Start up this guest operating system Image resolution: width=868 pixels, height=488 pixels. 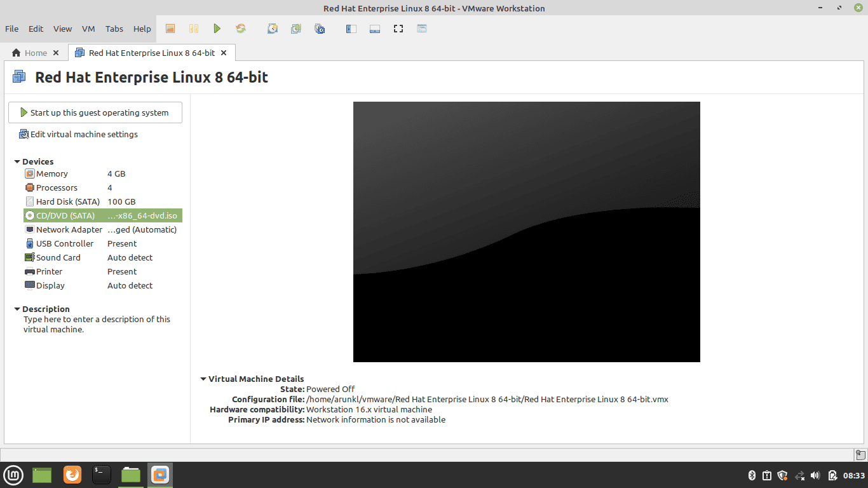coord(95,112)
